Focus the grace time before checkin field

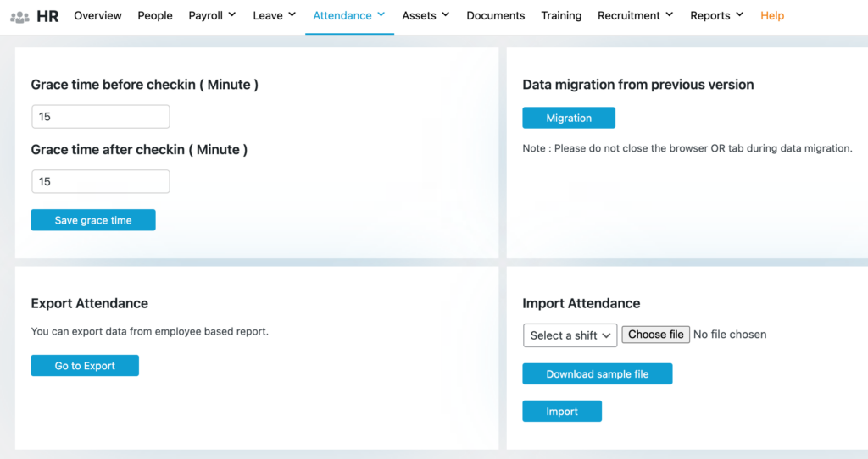click(101, 117)
